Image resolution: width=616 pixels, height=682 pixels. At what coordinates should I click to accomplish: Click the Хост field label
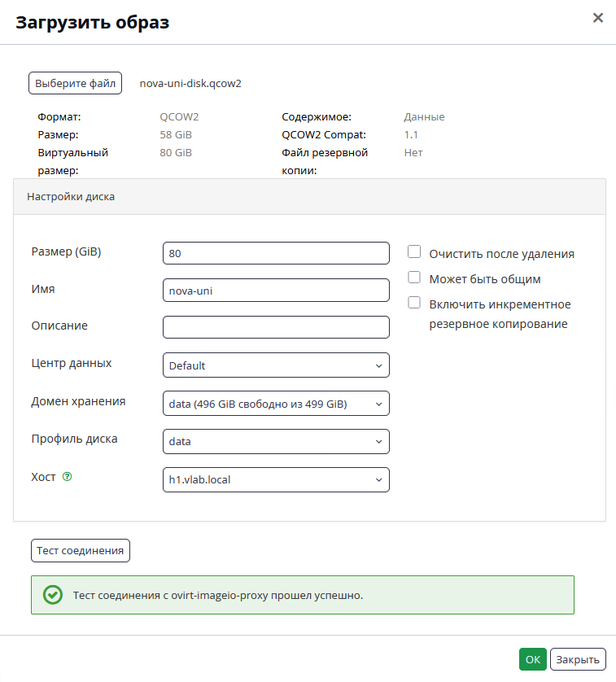pos(43,477)
